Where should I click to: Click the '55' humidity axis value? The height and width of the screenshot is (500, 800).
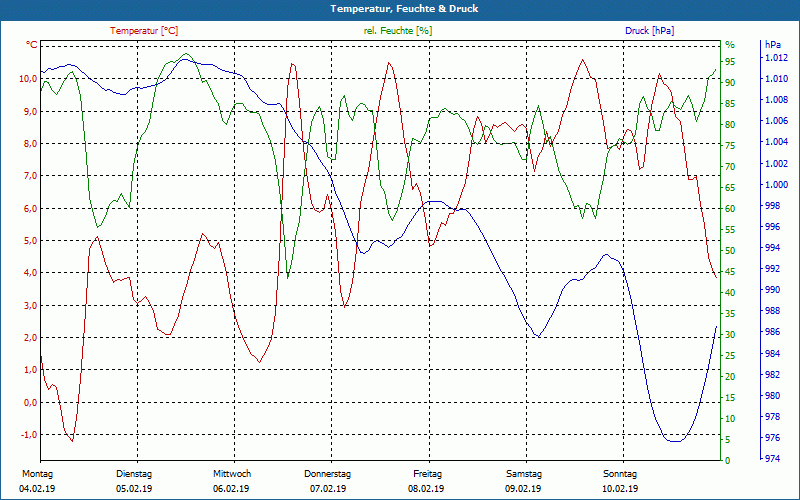click(730, 230)
